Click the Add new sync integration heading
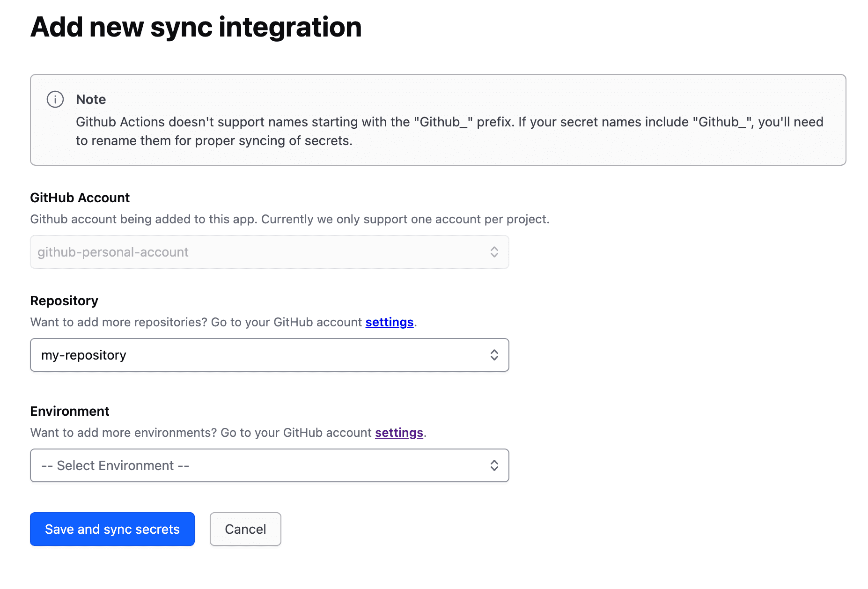The width and height of the screenshot is (868, 589). [196, 27]
